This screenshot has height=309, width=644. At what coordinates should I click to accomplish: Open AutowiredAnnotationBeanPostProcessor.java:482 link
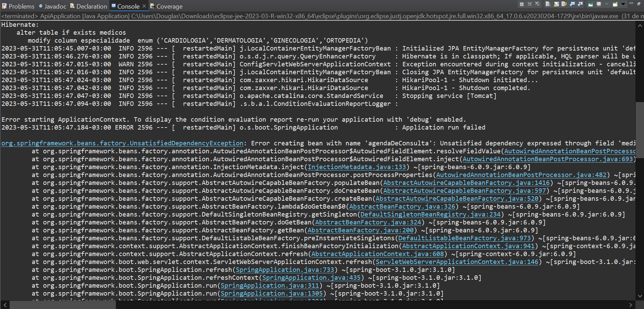click(521, 175)
